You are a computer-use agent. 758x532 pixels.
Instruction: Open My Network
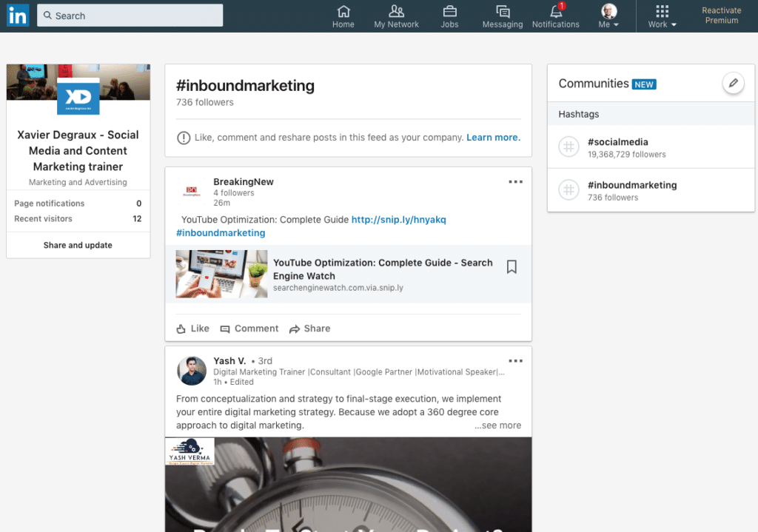pos(397,16)
